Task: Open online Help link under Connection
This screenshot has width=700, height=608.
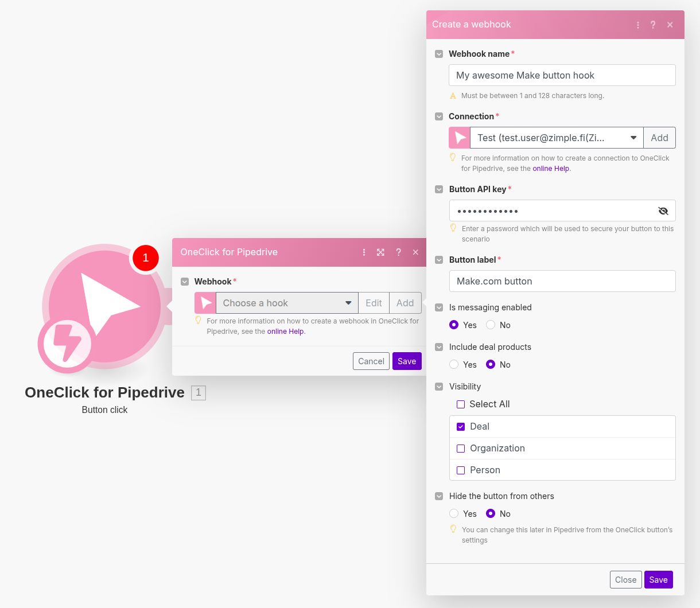Action: [551, 169]
